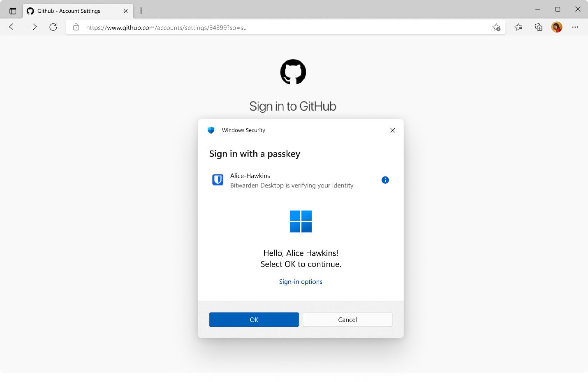Image resolution: width=588 pixels, height=382 pixels.
Task: Click the Windows logo in the passkey dialog
Action: click(x=301, y=221)
